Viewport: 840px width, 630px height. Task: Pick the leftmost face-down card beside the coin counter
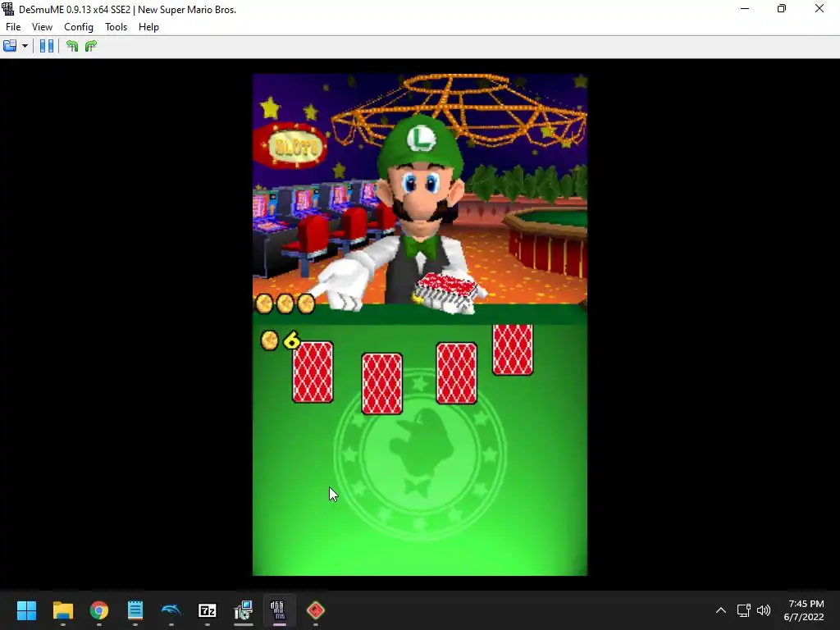[313, 372]
